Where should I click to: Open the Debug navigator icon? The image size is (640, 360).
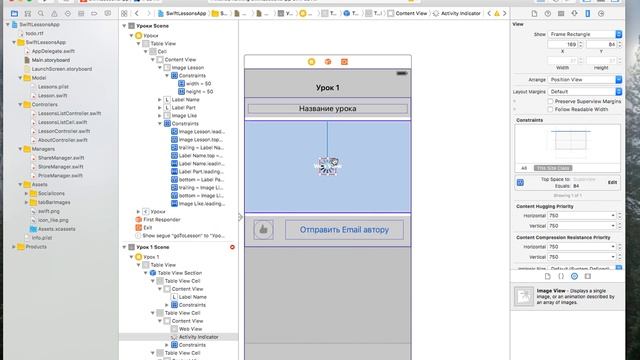[81, 13]
